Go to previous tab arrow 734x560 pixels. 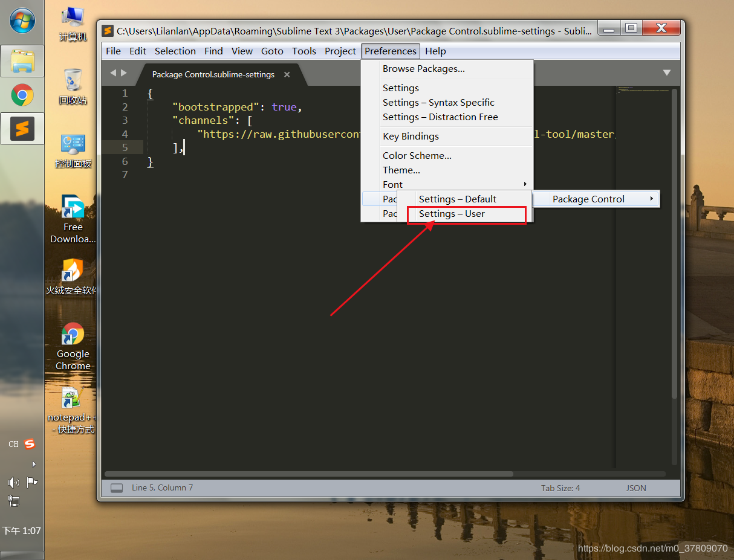112,72
